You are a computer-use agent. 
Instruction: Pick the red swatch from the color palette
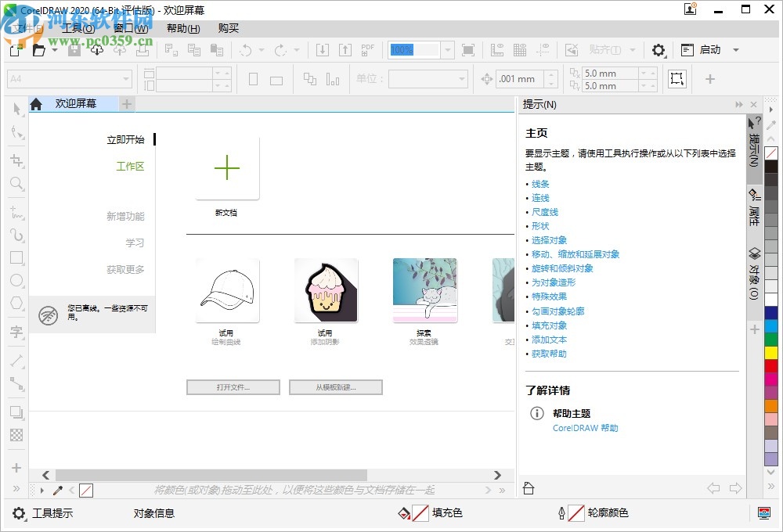point(771,365)
